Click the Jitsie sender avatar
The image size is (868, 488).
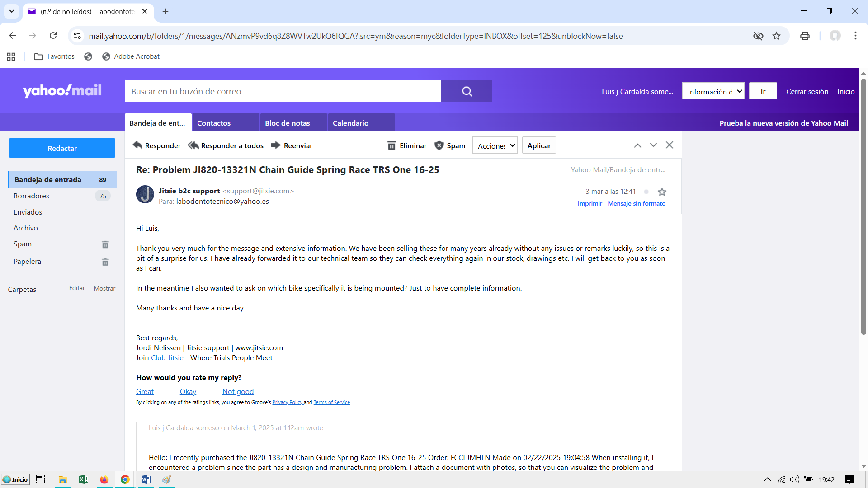(145, 194)
